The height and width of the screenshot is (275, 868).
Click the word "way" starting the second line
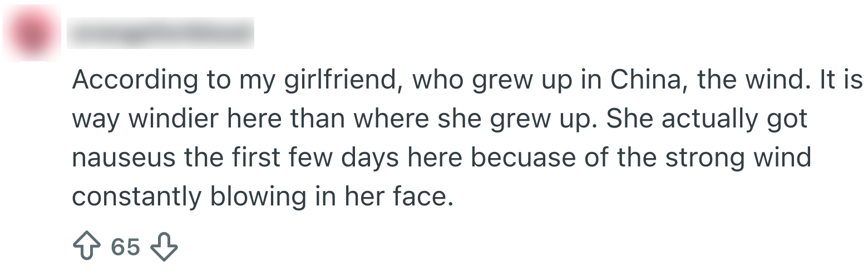pyautogui.click(x=92, y=120)
